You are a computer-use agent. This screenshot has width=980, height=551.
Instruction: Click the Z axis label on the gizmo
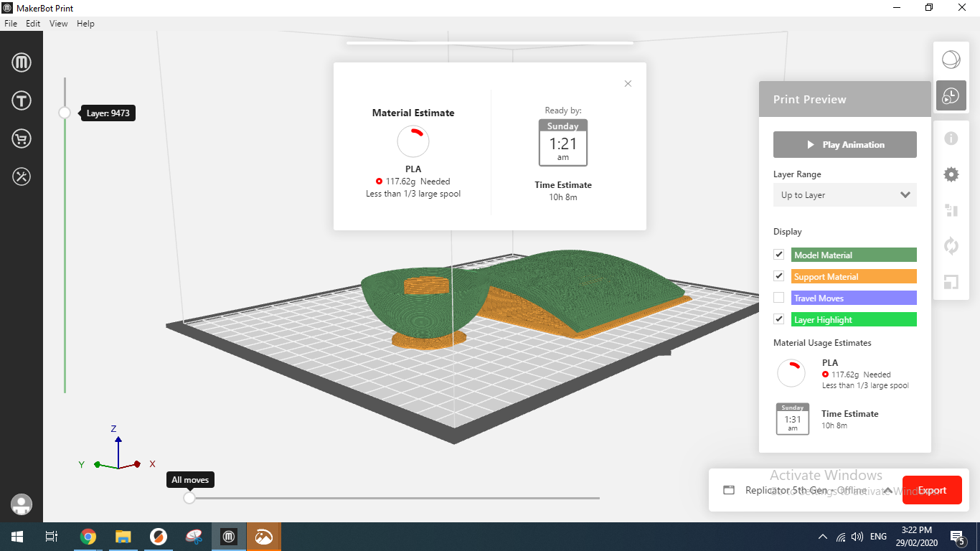click(114, 429)
